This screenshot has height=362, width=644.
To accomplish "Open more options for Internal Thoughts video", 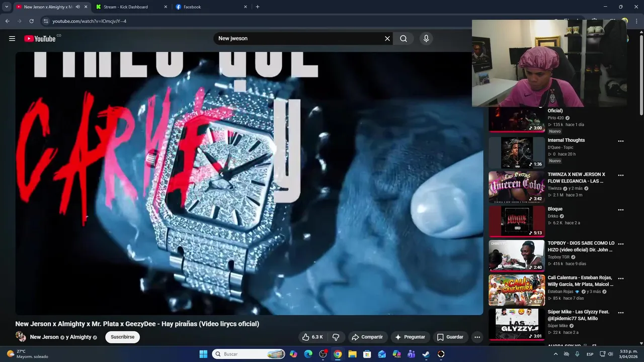I will [621, 141].
